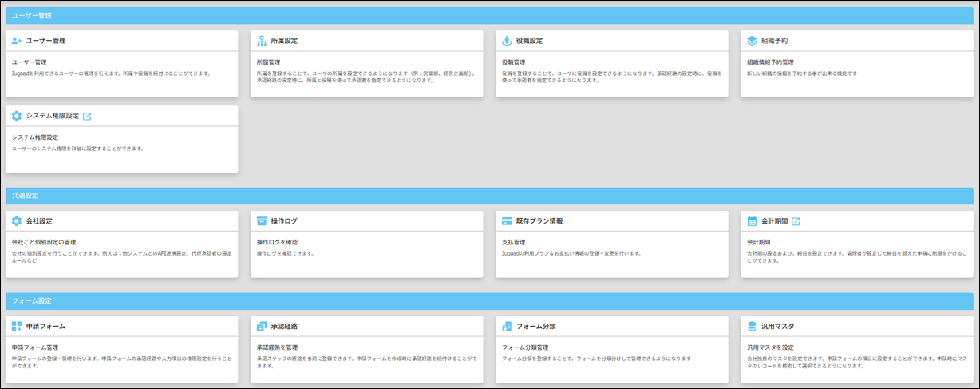Open external link icon beside 会計期間
The width and height of the screenshot is (980, 389).
pos(796,221)
